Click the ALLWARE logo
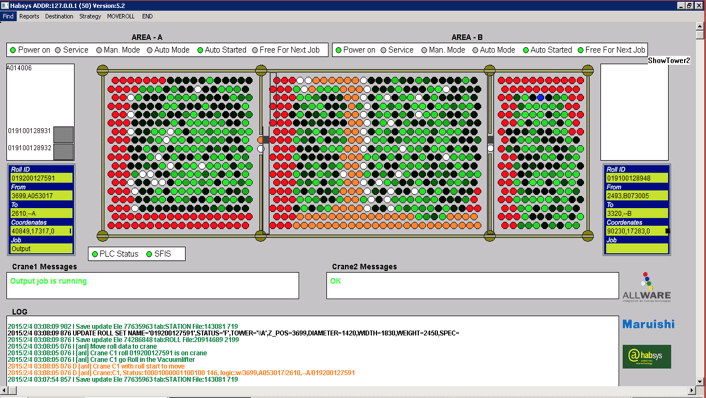The height and width of the screenshot is (398, 706). (x=647, y=287)
